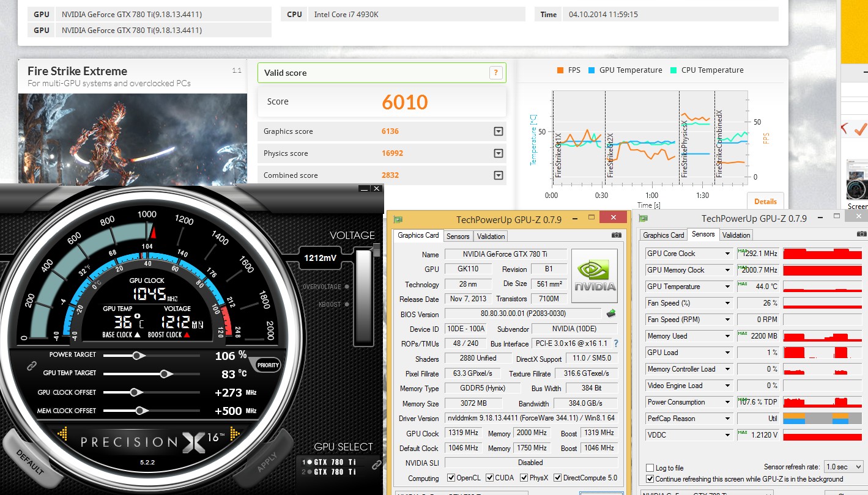Enable the Log to file checkbox
The height and width of the screenshot is (495, 868).
(x=650, y=468)
